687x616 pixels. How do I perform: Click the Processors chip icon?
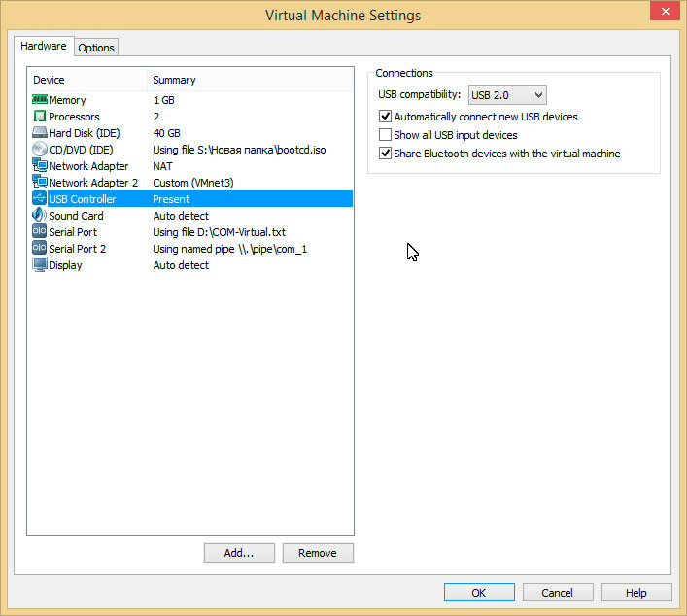(40, 117)
